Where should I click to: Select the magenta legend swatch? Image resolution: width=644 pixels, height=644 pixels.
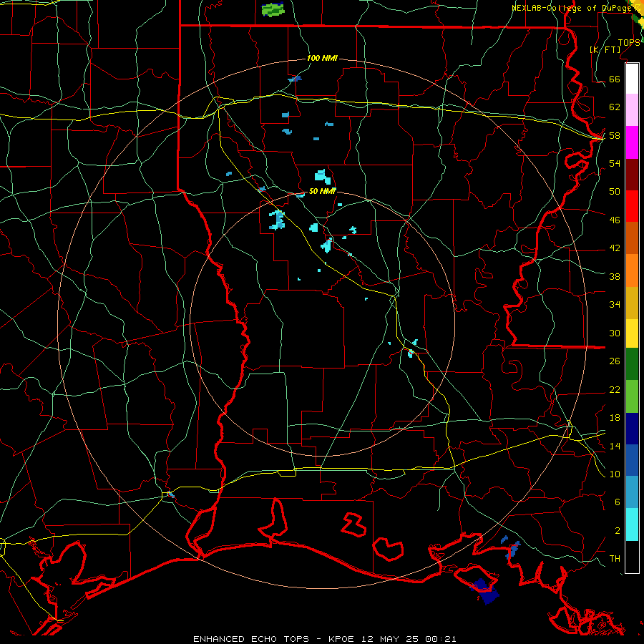(632, 142)
